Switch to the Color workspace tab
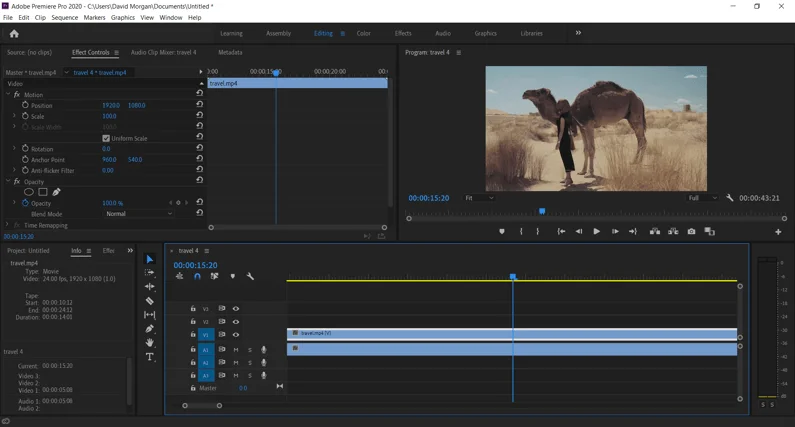Viewport: 795px width, 427px height. pyautogui.click(x=363, y=33)
